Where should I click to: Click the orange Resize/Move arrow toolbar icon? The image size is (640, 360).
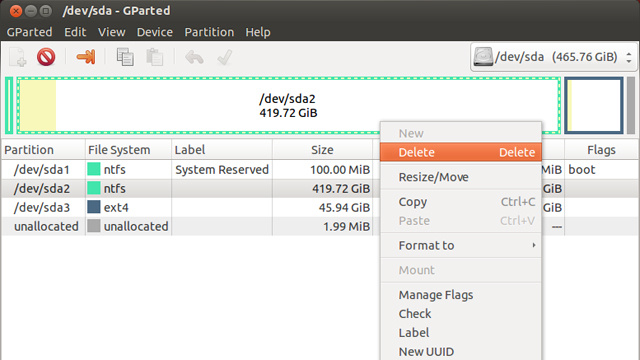pyautogui.click(x=86, y=57)
